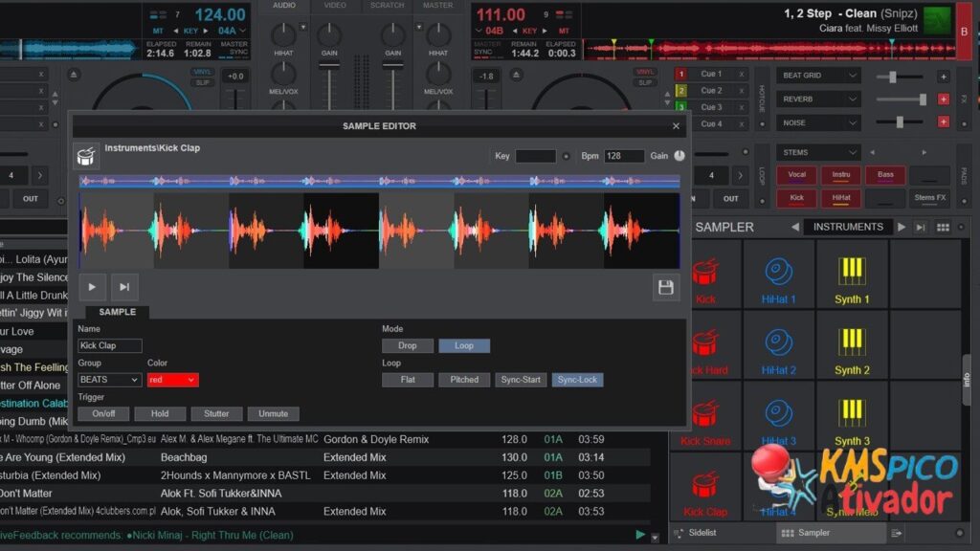The width and height of the screenshot is (980, 551).
Task: Toggle the Kick stem pad
Action: click(x=796, y=198)
